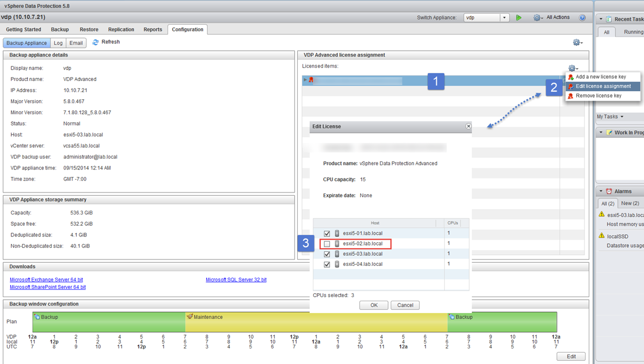Click Cancel in Edit License dialog
This screenshot has height=364, width=644.
(405, 305)
